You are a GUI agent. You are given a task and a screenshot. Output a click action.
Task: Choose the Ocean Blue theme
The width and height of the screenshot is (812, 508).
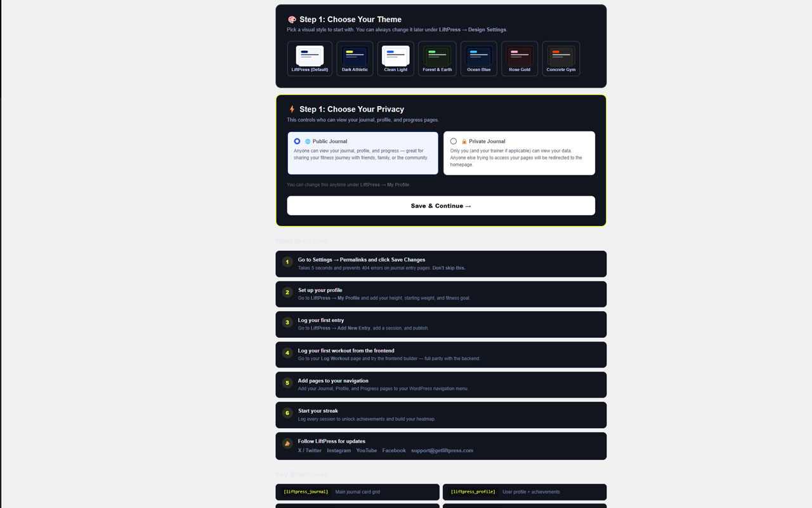(478, 58)
